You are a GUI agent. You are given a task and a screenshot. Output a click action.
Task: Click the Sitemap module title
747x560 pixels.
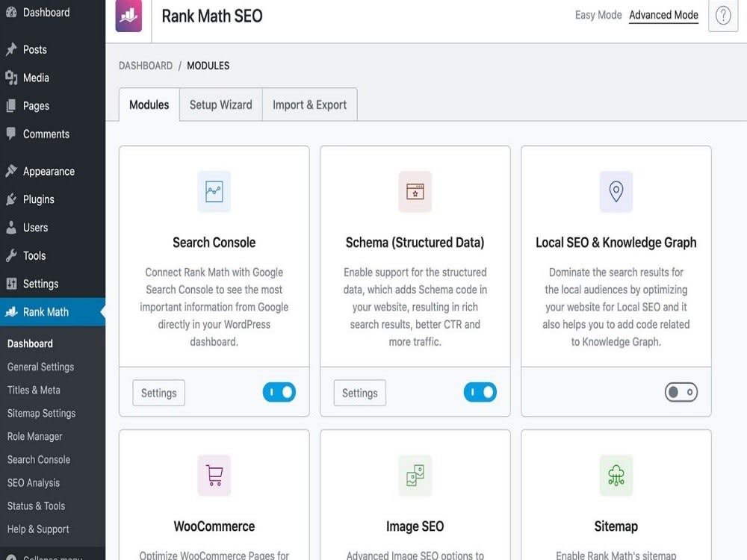[x=616, y=526]
